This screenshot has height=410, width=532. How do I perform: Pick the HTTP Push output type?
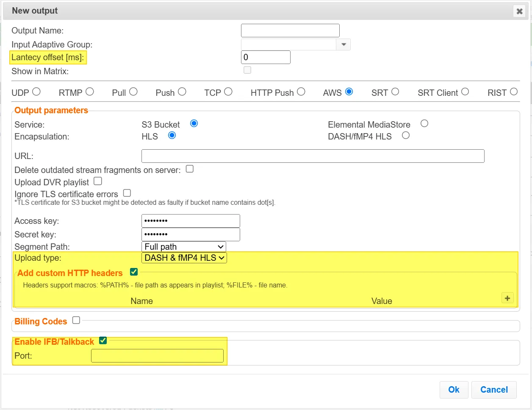point(301,92)
